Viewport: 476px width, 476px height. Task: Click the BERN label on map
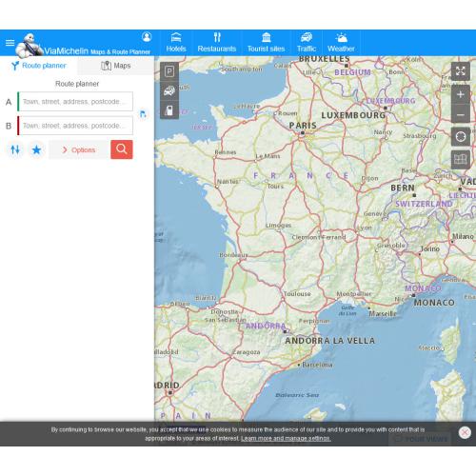click(x=403, y=188)
